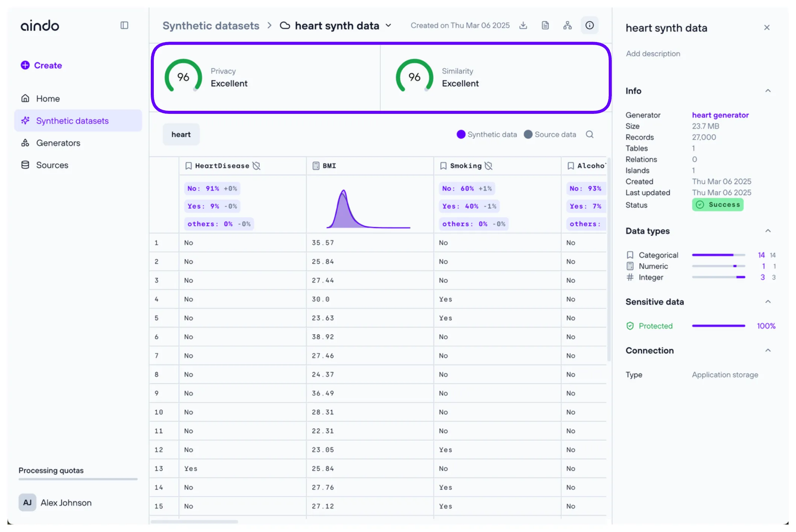Viewport: 796px width, 532px height.
Task: Select the heart table tab
Action: pyautogui.click(x=181, y=134)
